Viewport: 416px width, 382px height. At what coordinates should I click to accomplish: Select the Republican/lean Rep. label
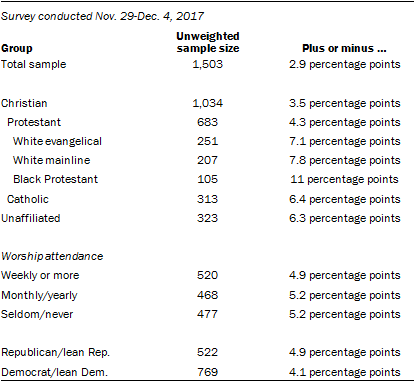pyautogui.click(x=55, y=352)
